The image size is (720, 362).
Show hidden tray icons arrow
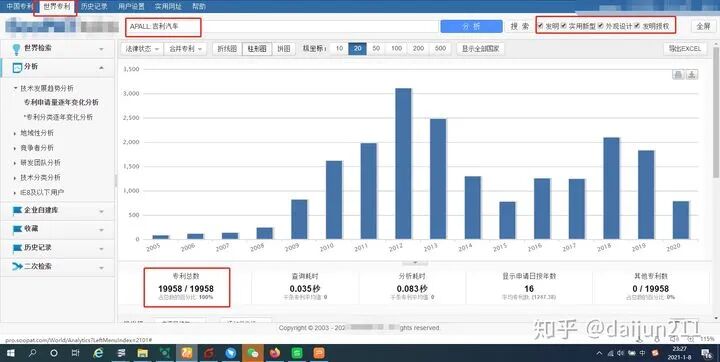[599, 353]
